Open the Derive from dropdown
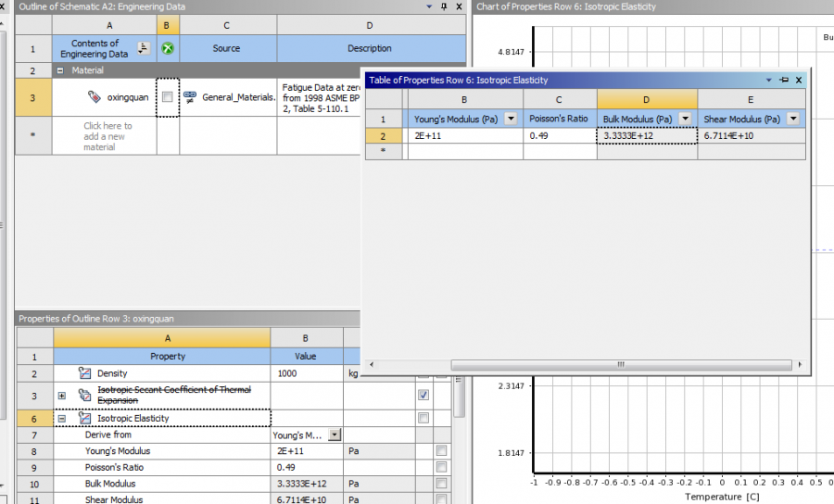834x504 pixels. coord(335,435)
